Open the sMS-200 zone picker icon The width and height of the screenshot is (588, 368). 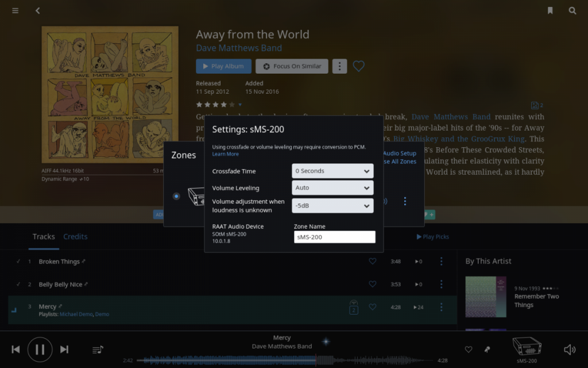click(527, 346)
